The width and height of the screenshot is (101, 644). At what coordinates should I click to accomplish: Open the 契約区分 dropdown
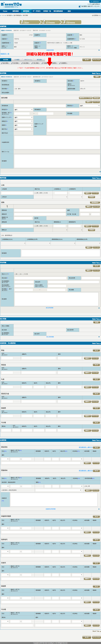(x=23, y=109)
